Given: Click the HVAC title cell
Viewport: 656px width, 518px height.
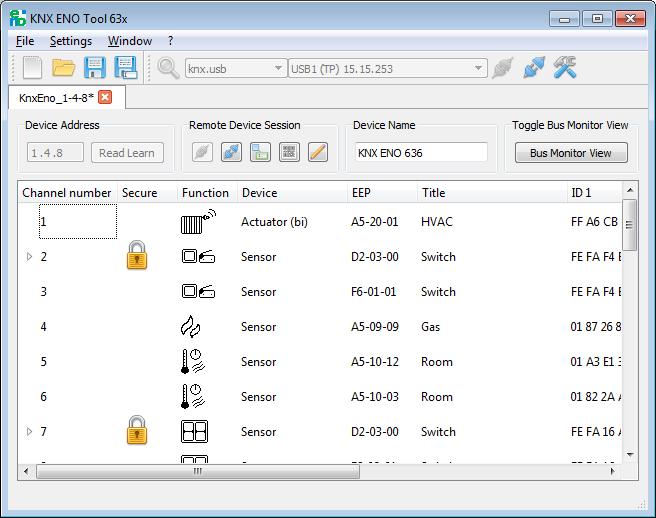Looking at the screenshot, I should tap(437, 222).
